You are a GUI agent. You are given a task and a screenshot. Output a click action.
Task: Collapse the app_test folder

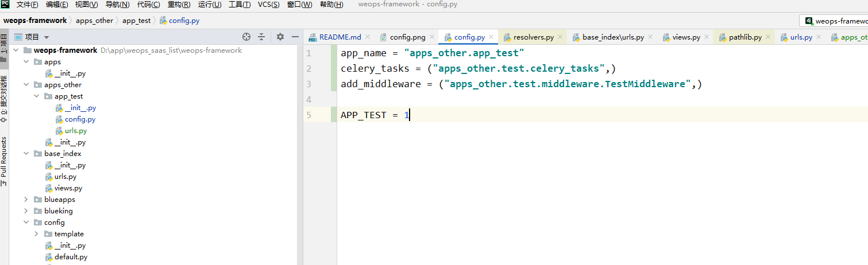pos(37,96)
